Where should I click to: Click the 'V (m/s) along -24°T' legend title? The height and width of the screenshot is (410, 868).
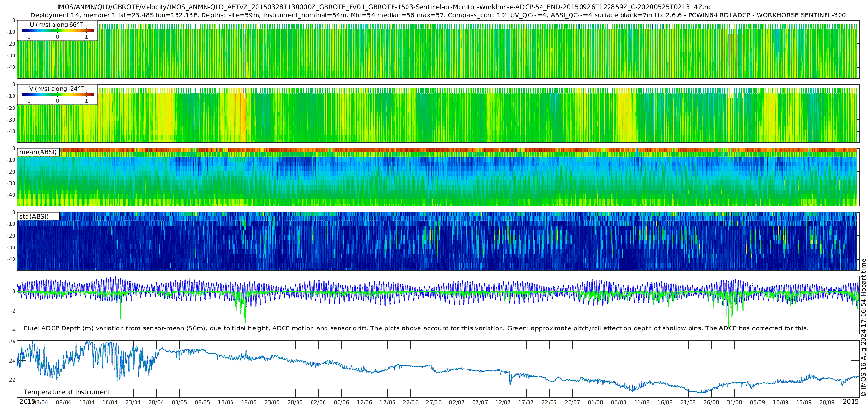click(x=56, y=89)
